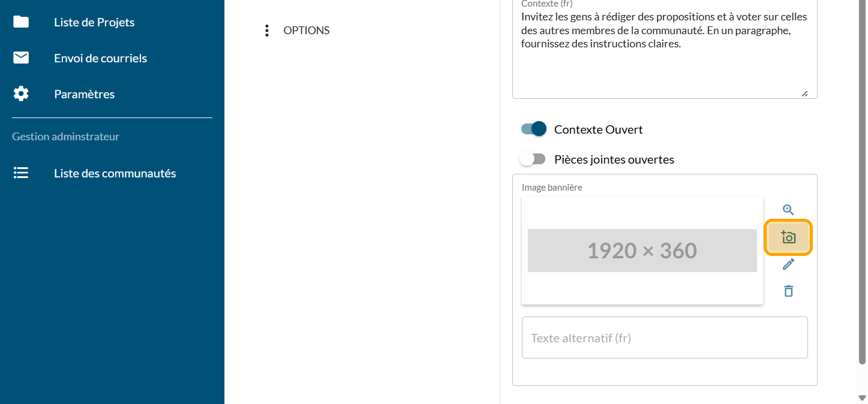The width and height of the screenshot is (868, 404).
Task: Click the 1920 × 360 banner thumbnail
Action: [642, 251]
